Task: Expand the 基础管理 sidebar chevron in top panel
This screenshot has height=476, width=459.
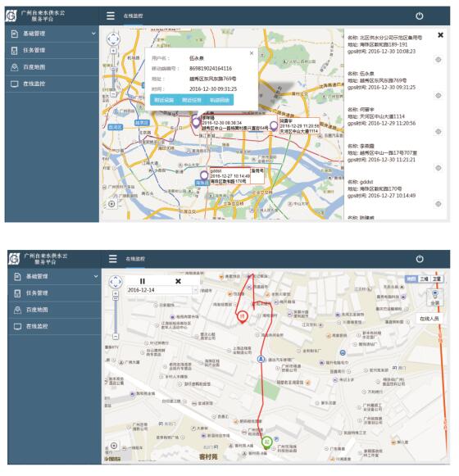Action: (93, 34)
